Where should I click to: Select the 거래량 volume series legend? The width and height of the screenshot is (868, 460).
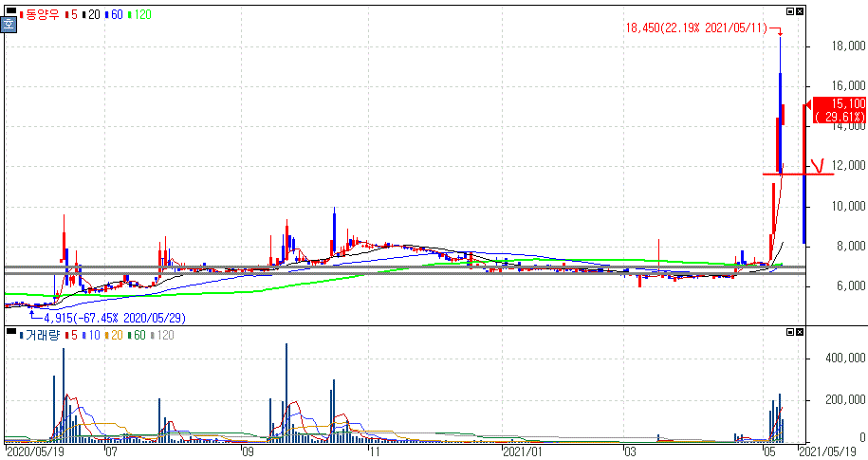(39, 336)
